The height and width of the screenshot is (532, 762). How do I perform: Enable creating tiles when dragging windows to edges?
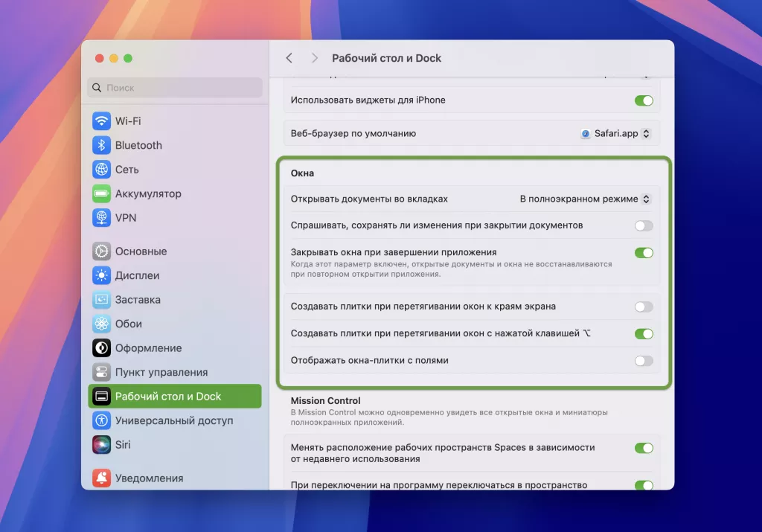(x=643, y=306)
